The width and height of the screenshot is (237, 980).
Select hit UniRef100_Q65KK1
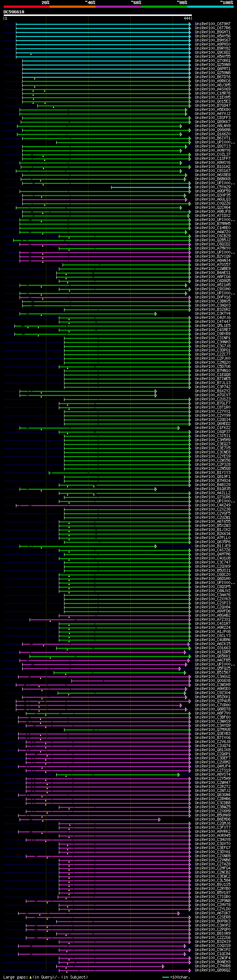click(x=212, y=656)
